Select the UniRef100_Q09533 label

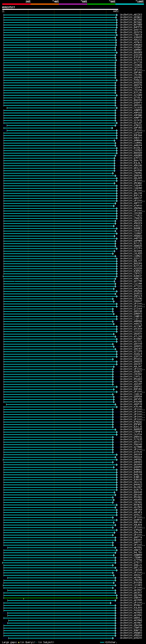(x=131, y=294)
